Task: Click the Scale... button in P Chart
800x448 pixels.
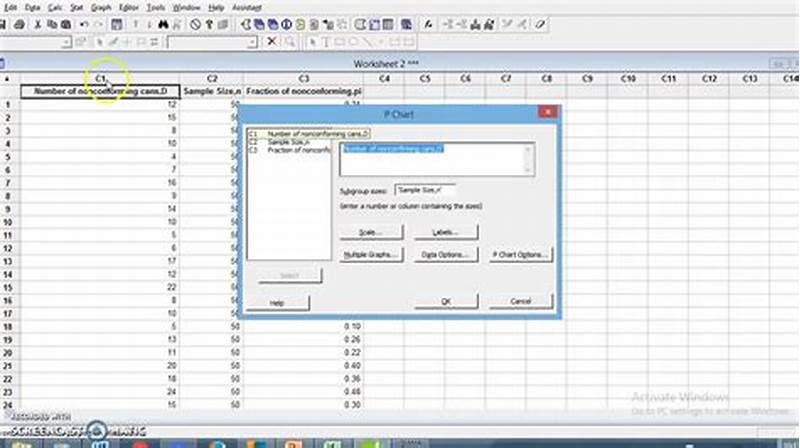Action: pyautogui.click(x=371, y=232)
